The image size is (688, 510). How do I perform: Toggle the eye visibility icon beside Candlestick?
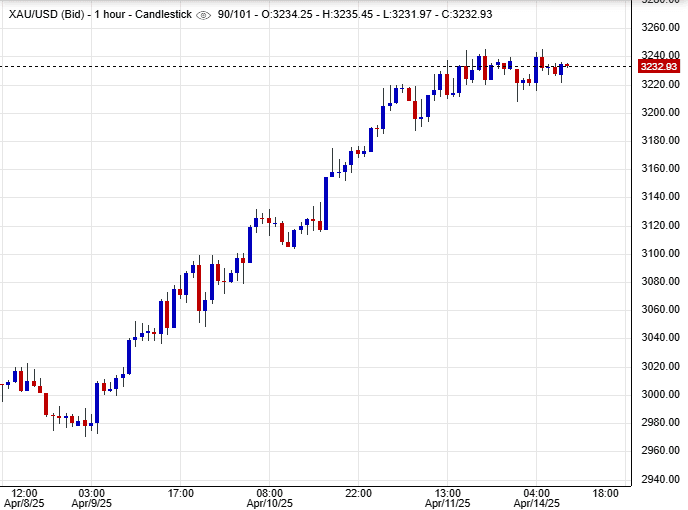click(203, 16)
